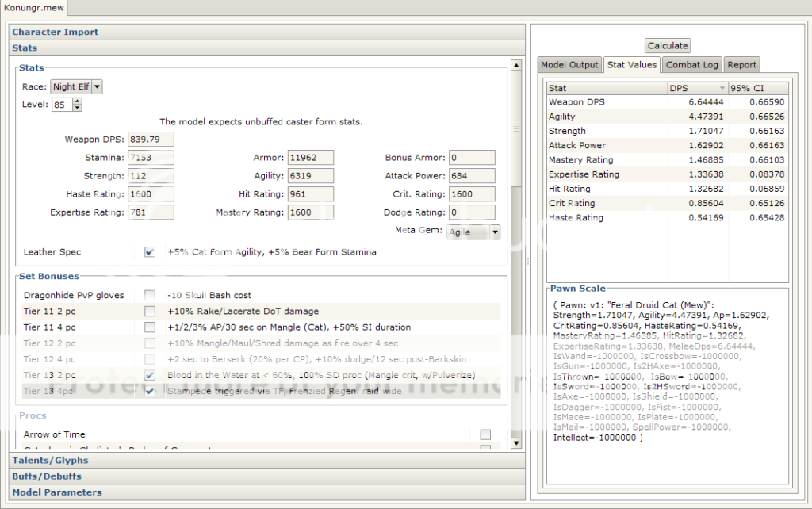This screenshot has width=812, height=509.
Task: Click the Attack Power input field
Action: (x=472, y=175)
